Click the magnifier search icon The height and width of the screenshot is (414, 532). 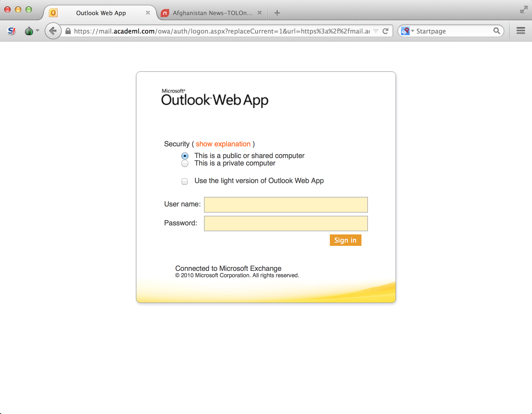(497, 31)
